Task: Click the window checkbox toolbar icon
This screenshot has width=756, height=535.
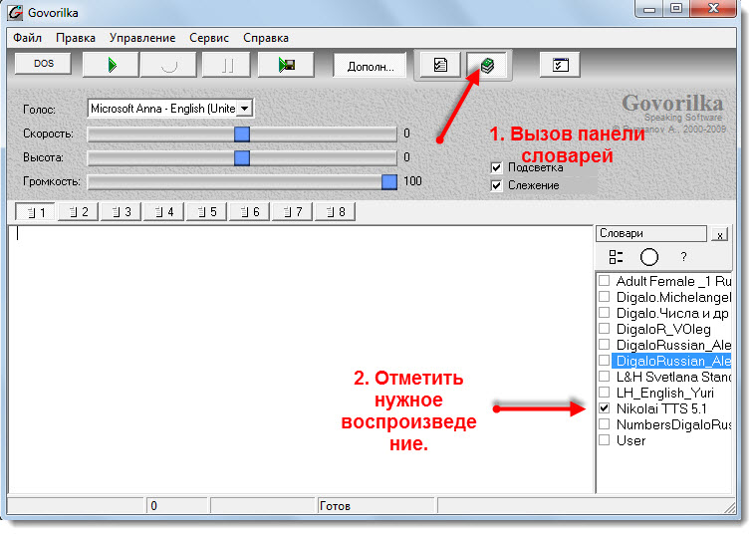Action: point(560,65)
